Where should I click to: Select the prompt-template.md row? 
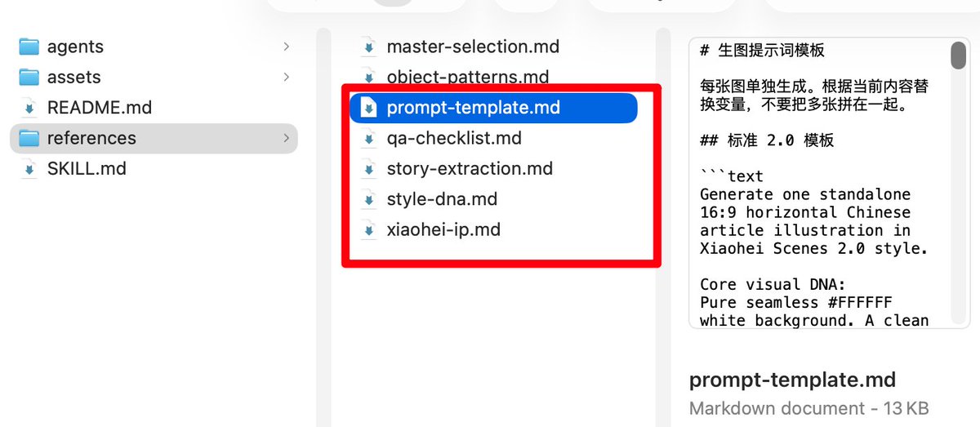pyautogui.click(x=493, y=108)
